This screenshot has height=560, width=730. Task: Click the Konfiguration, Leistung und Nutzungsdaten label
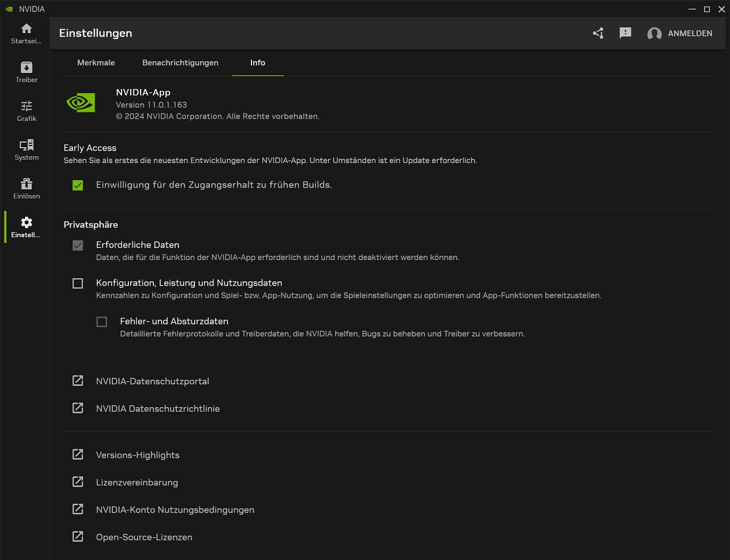(189, 283)
